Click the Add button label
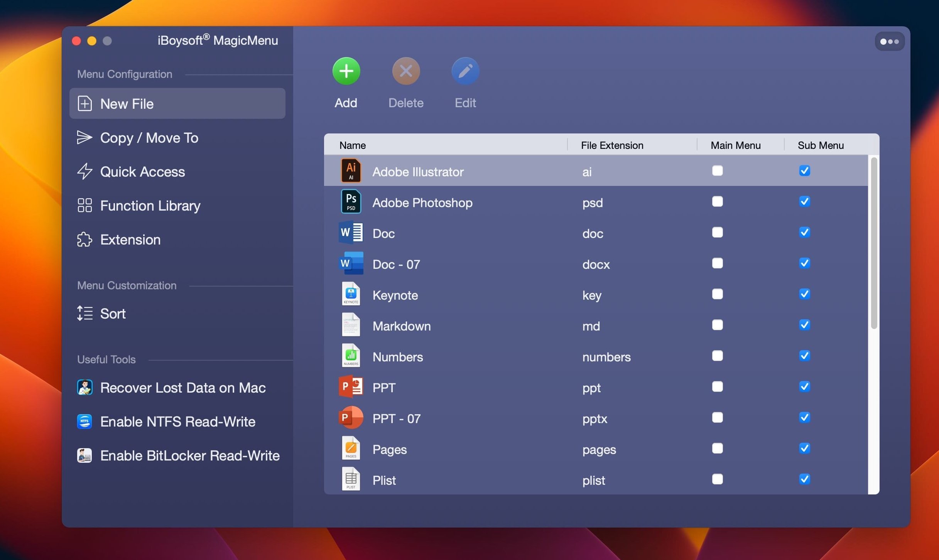 [346, 103]
